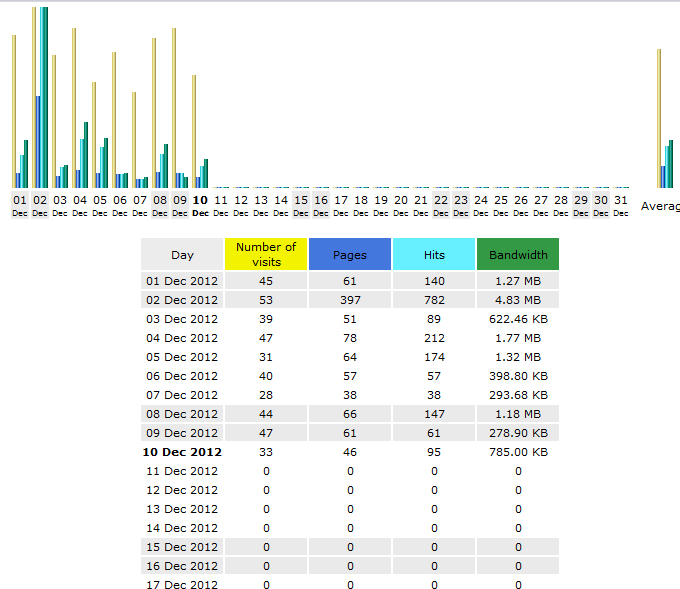Click bandwidth value 1.77 MB

coord(518,338)
